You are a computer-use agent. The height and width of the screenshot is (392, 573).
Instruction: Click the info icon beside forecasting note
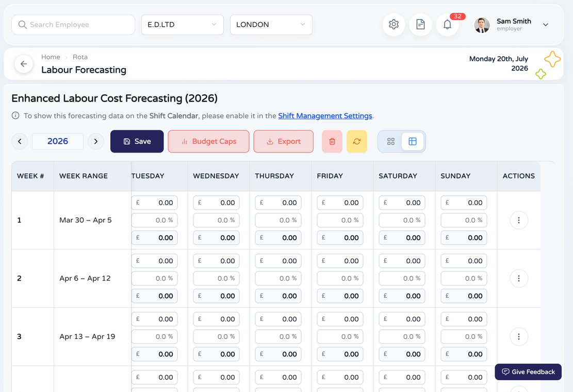point(15,116)
